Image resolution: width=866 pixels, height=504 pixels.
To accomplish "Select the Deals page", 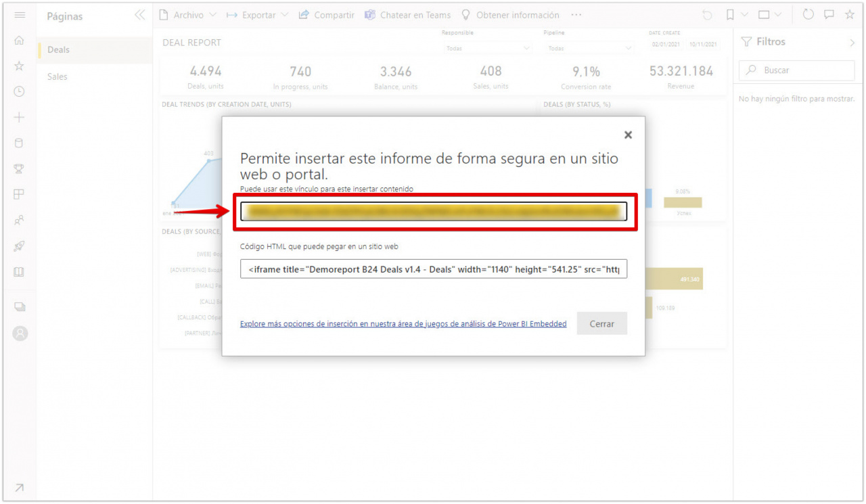I will (x=95, y=49).
